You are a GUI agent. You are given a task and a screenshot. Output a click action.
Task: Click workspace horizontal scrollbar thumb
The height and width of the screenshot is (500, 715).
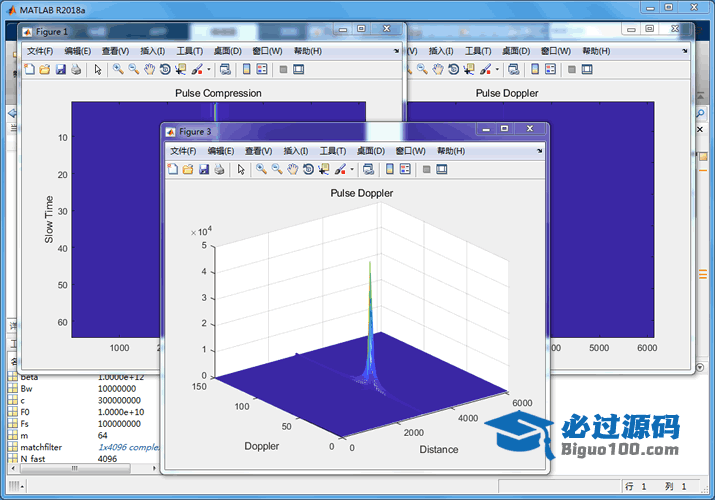pyautogui.click(x=74, y=468)
